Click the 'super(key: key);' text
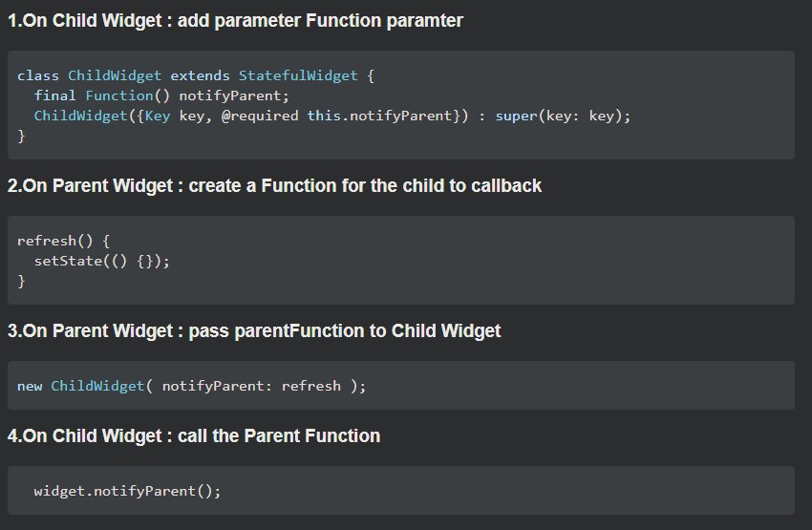Viewport: 812px width, 530px height. (x=563, y=116)
